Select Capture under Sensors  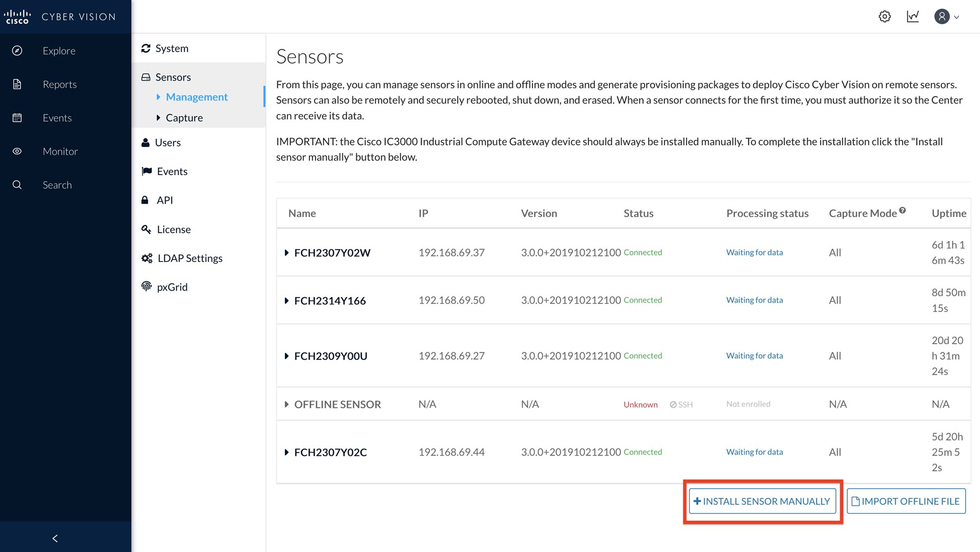click(184, 118)
